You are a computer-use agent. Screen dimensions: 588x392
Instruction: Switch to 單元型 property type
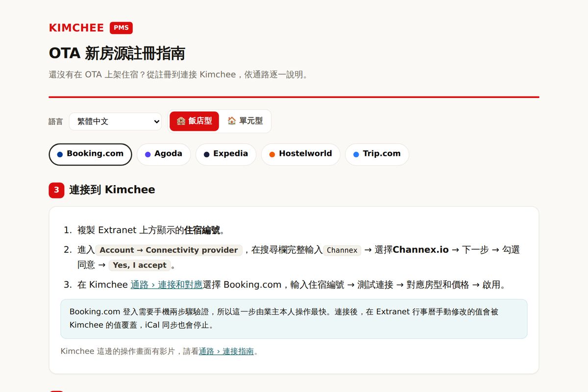tap(245, 121)
